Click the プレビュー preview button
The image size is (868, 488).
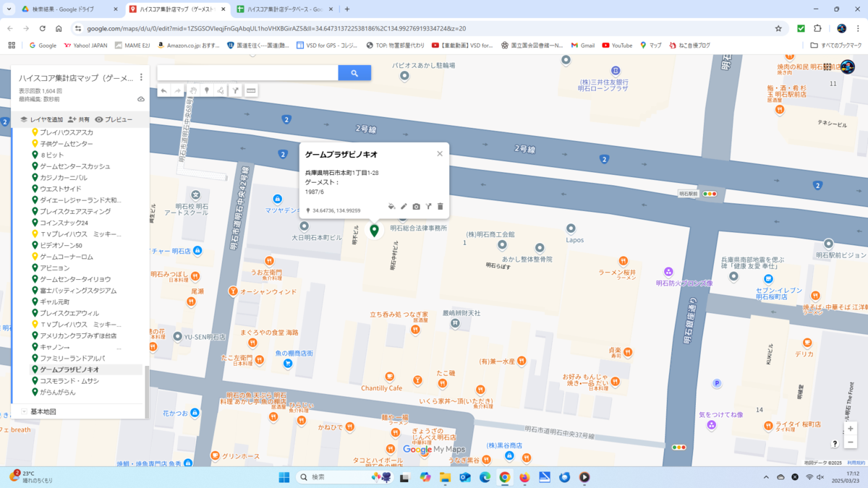tap(114, 119)
